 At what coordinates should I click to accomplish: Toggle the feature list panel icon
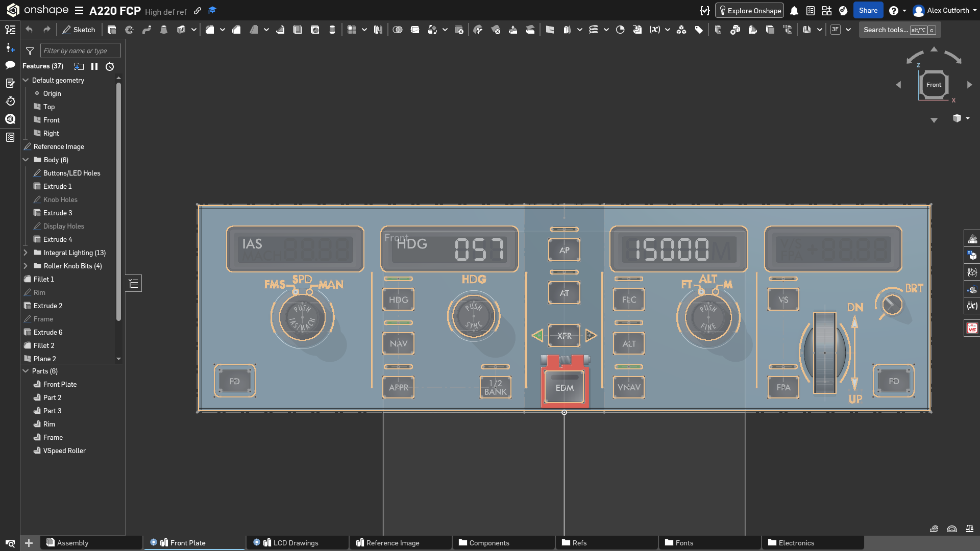pos(10,30)
